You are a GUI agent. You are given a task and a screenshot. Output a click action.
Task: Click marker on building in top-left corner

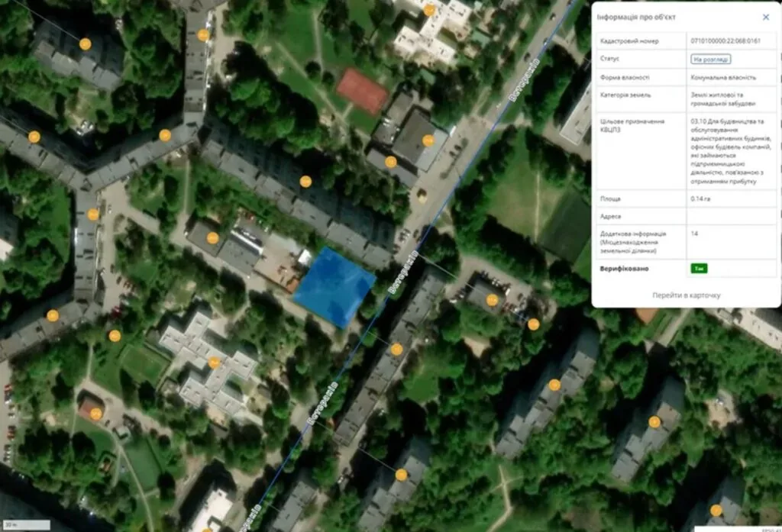pos(86,44)
